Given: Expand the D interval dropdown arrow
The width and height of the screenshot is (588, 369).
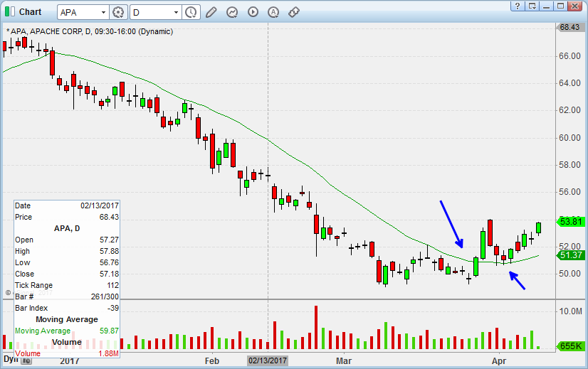Looking at the screenshot, I should [x=175, y=12].
